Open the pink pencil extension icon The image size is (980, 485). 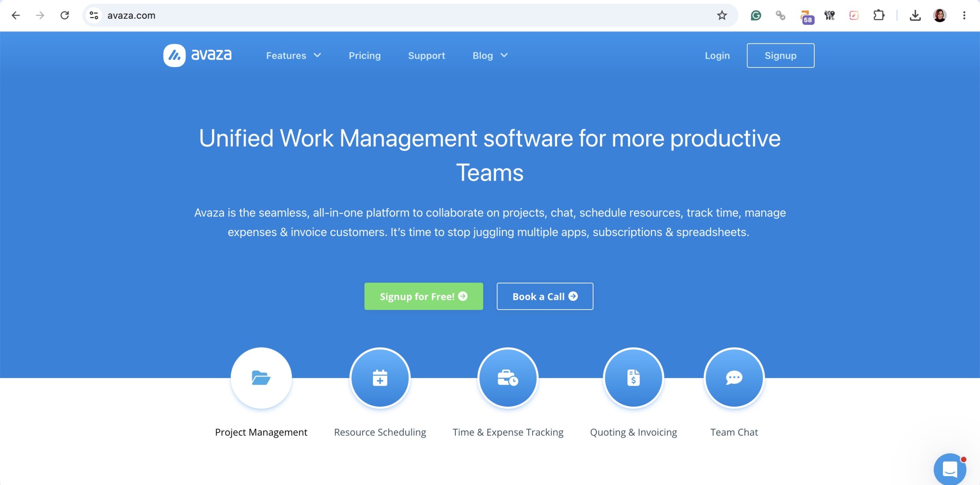tap(854, 15)
